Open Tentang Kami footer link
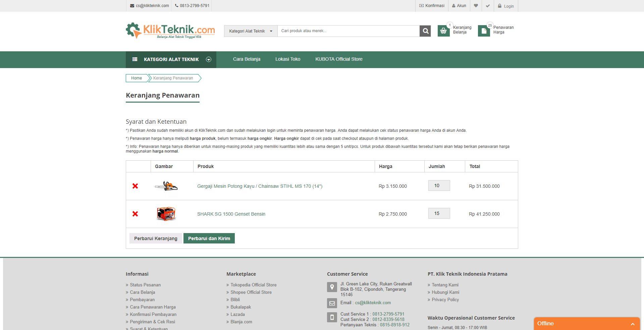 (x=445, y=285)
